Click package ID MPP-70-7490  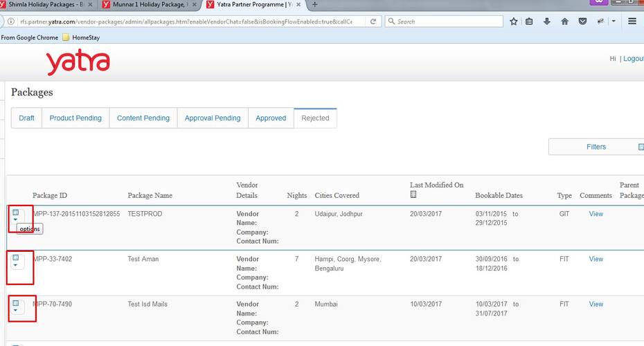click(x=53, y=304)
